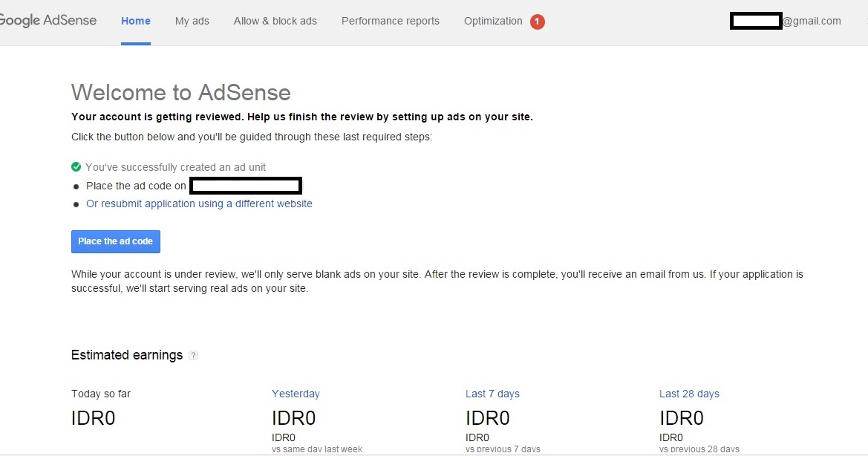Click the redacted website name box
This screenshot has height=456, width=868.
(246, 185)
